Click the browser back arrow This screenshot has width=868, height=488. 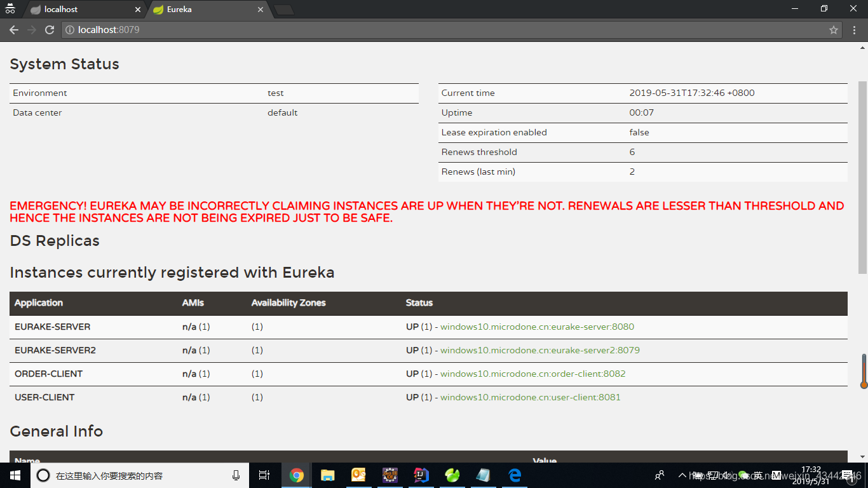pyautogui.click(x=14, y=30)
